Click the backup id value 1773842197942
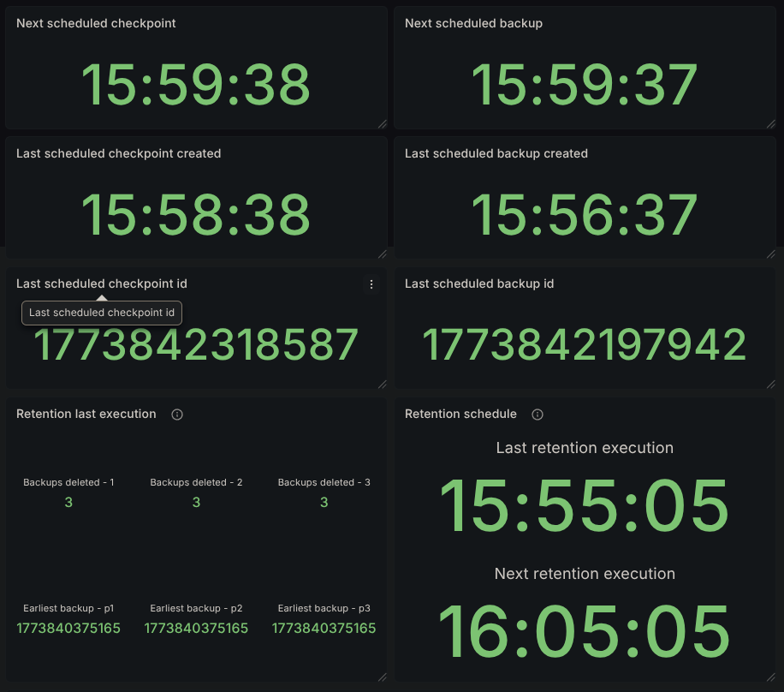The height and width of the screenshot is (692, 784). [585, 345]
